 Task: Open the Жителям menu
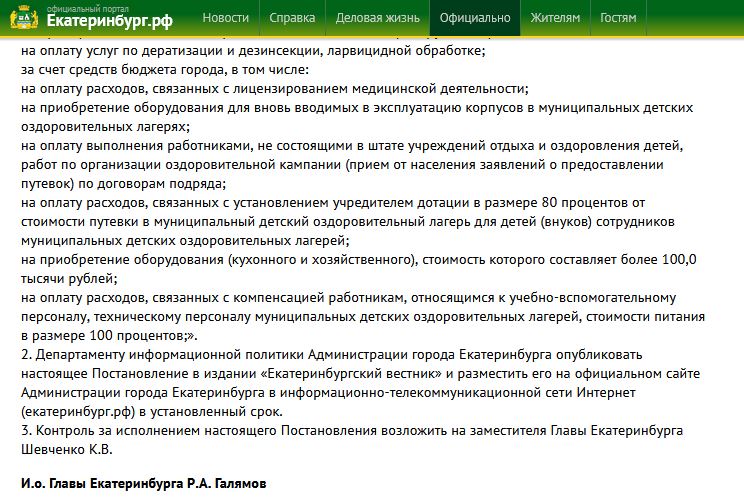[x=555, y=18]
